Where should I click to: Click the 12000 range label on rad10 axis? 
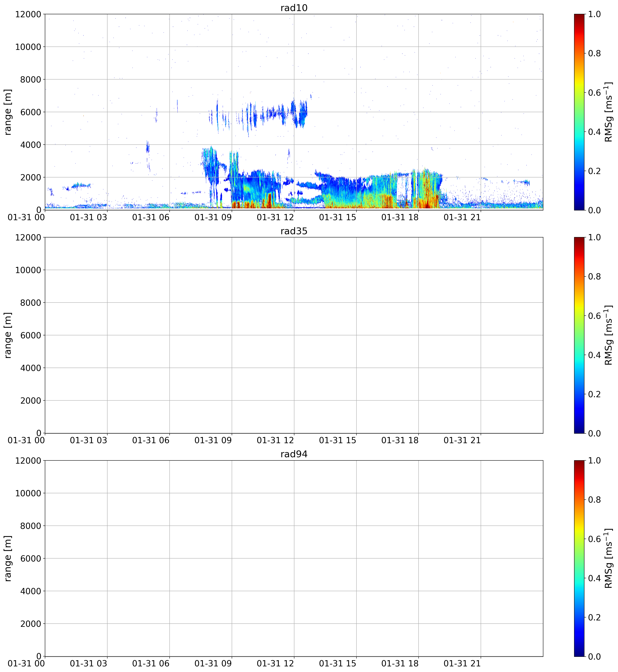click(28, 14)
